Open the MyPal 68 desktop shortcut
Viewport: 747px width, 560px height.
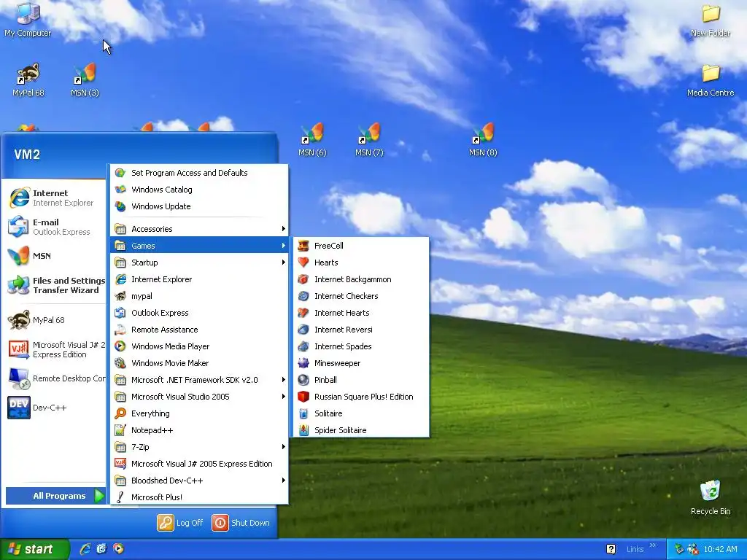28,80
